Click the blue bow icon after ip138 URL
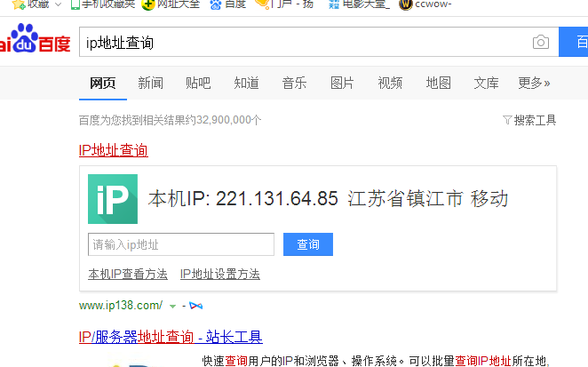This screenshot has height=367, width=588. (x=195, y=306)
